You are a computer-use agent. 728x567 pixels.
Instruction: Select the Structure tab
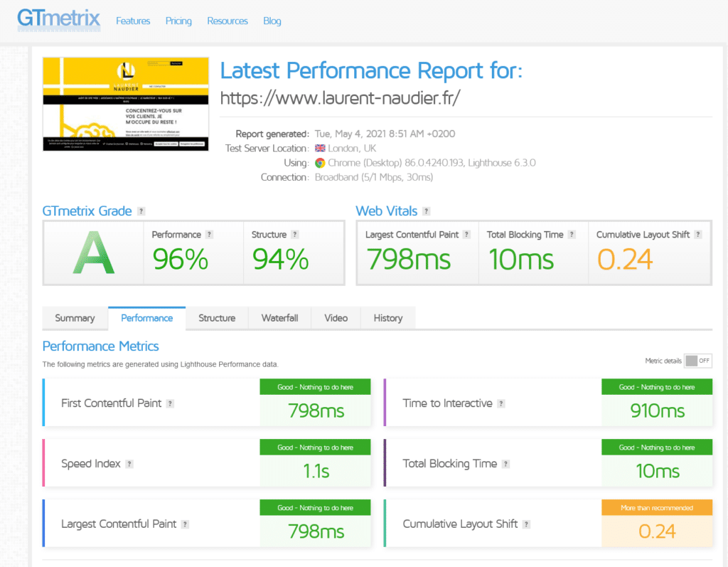pos(217,318)
